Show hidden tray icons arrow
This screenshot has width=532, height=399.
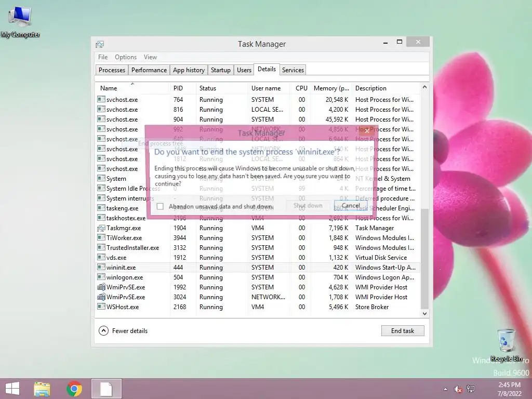click(445, 389)
